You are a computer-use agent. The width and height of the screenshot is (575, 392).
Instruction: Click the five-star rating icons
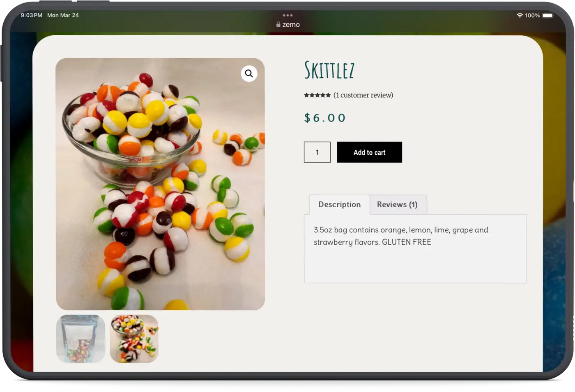pos(317,95)
